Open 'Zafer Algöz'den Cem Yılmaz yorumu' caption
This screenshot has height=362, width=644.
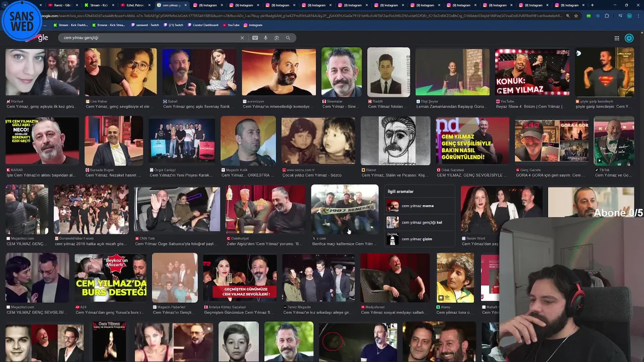click(264, 244)
